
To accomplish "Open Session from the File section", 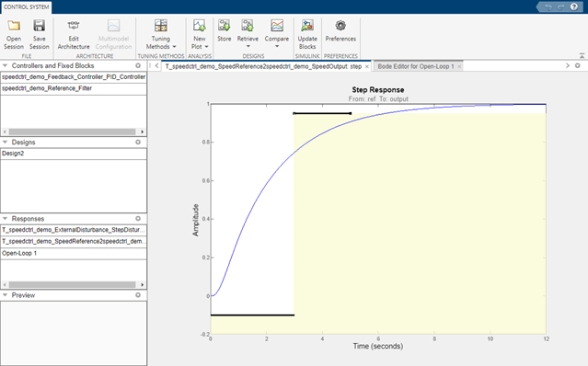I will pyautogui.click(x=14, y=34).
